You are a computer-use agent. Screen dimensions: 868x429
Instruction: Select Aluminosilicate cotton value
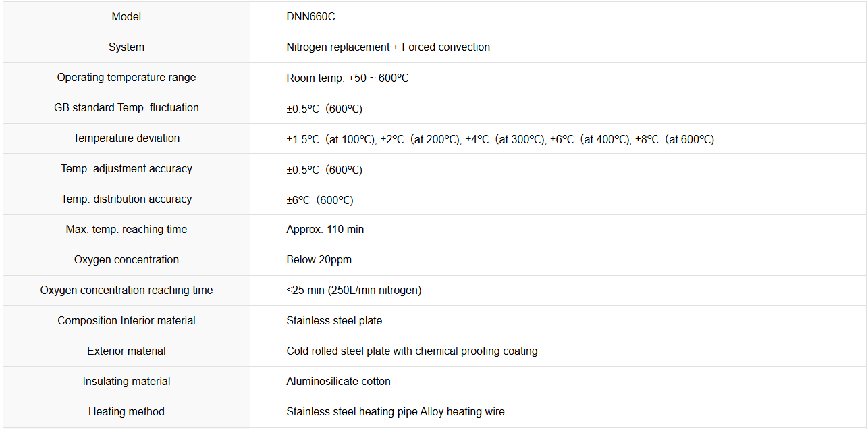pyautogui.click(x=338, y=382)
